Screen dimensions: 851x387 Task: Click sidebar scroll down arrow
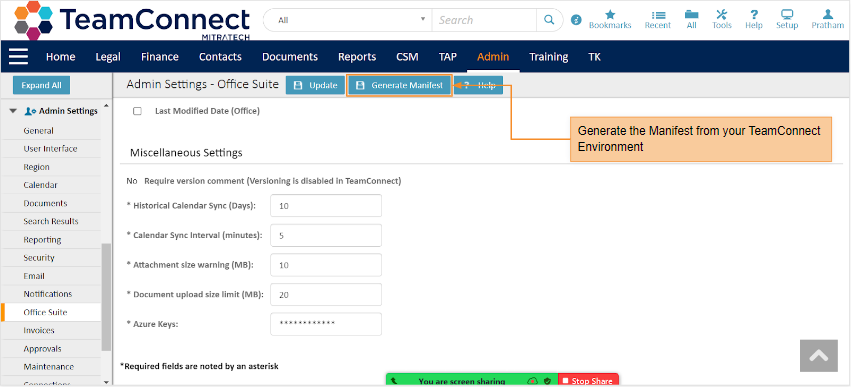pos(106,382)
